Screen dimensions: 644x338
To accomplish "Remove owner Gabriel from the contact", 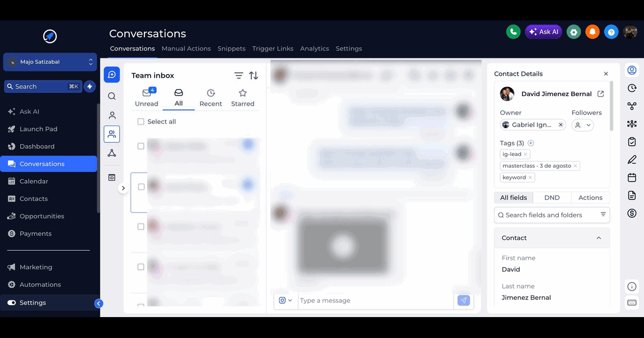I will coord(561,125).
